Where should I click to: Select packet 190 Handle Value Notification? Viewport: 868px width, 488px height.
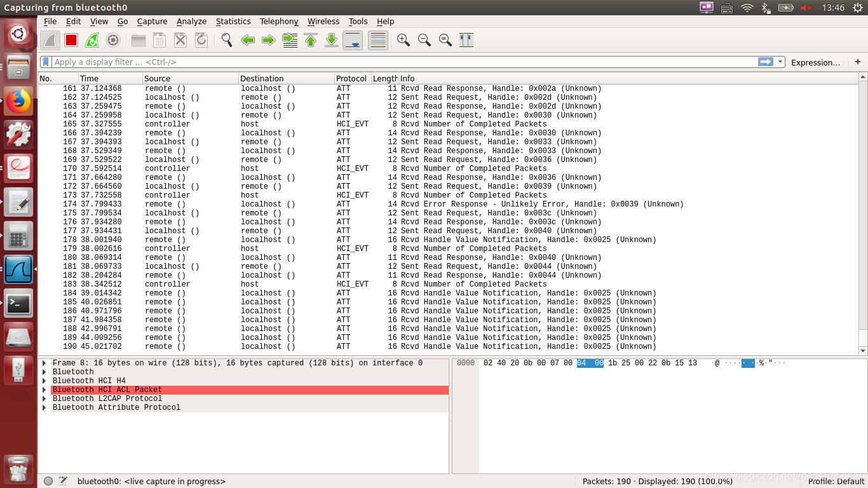pyautogui.click(x=448, y=346)
